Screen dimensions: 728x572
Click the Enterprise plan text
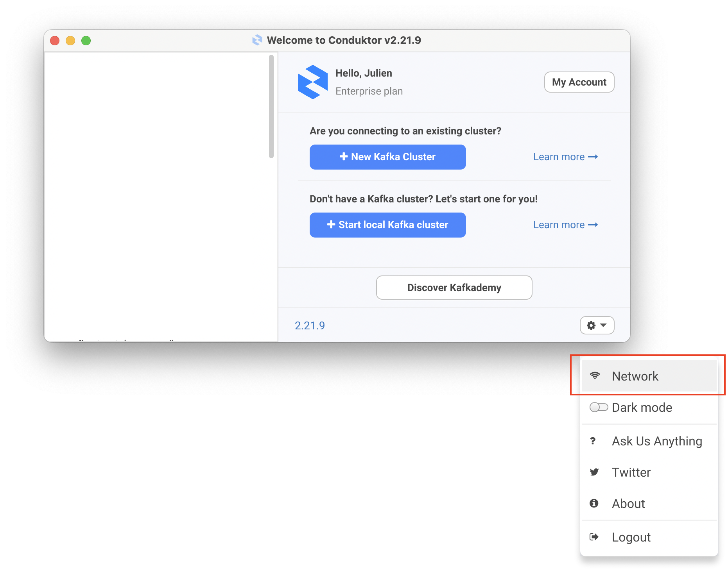369,91
